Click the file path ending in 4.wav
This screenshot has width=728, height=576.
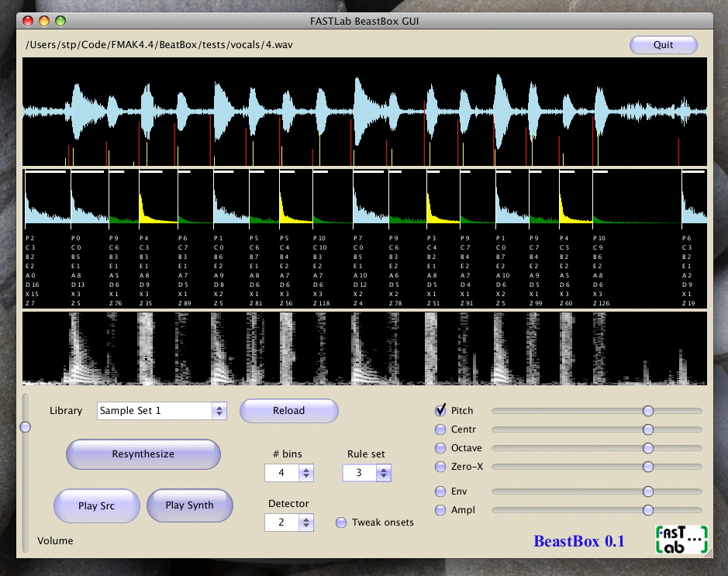pyautogui.click(x=159, y=44)
